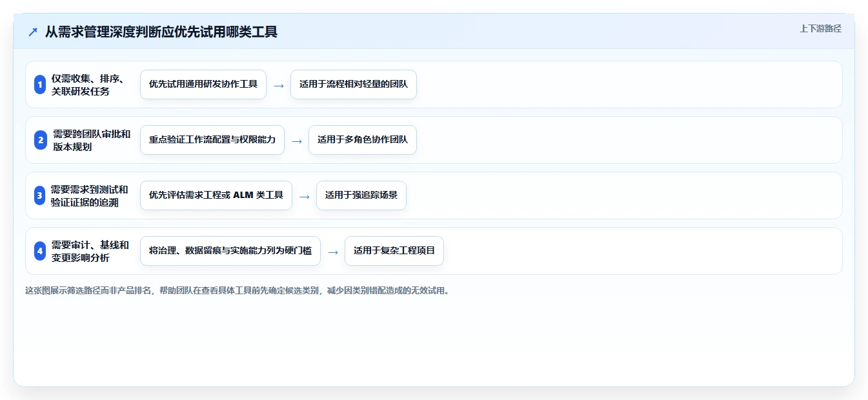The height and width of the screenshot is (400, 868).
Task: Select the 将治理、数据留痕与实施能力列为硬门槛 box
Action: pos(230,251)
